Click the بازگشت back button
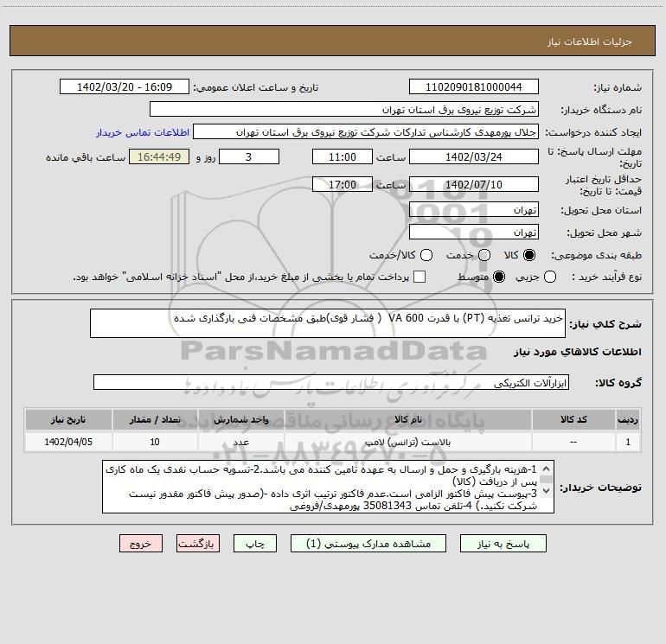This screenshot has height=644, width=666. (198, 544)
